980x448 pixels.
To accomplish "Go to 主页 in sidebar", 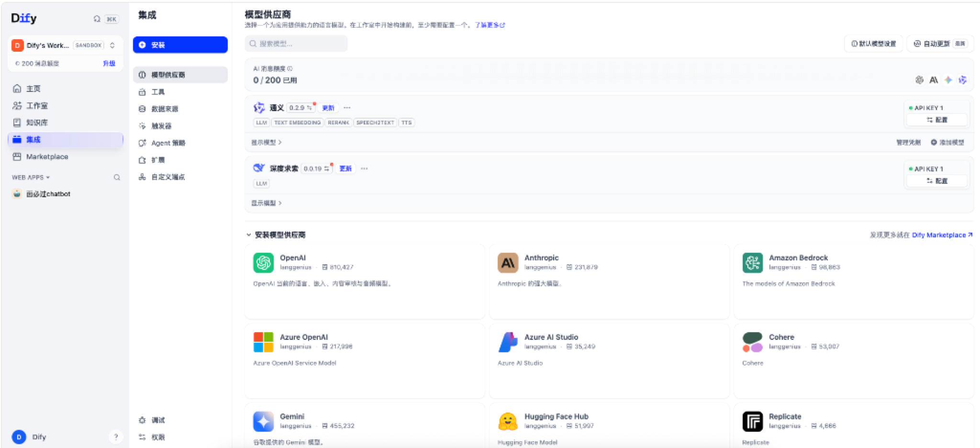I will tap(65, 89).
